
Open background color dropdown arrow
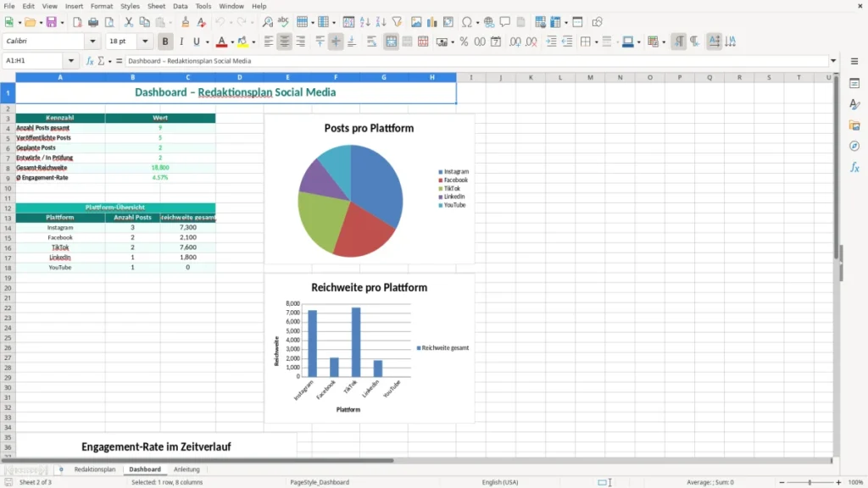tap(253, 42)
